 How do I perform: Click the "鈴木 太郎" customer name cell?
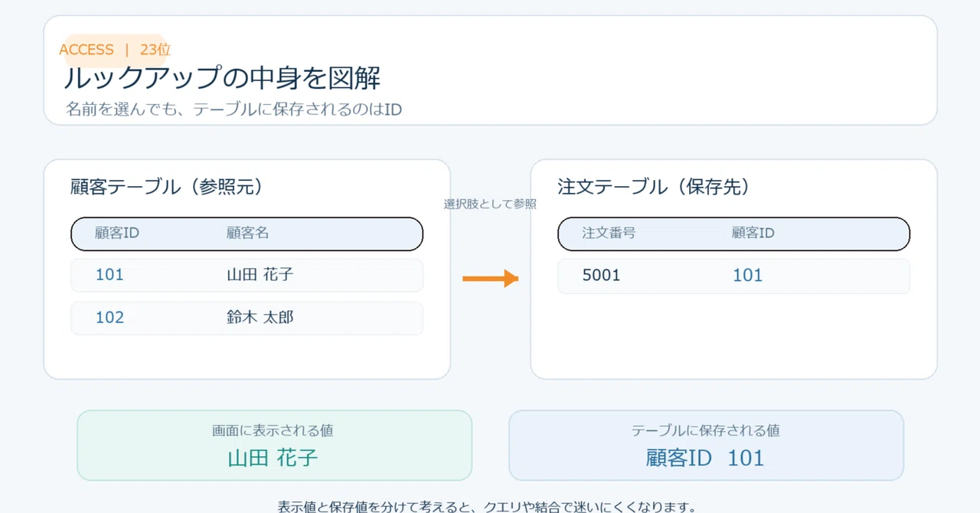click(260, 318)
